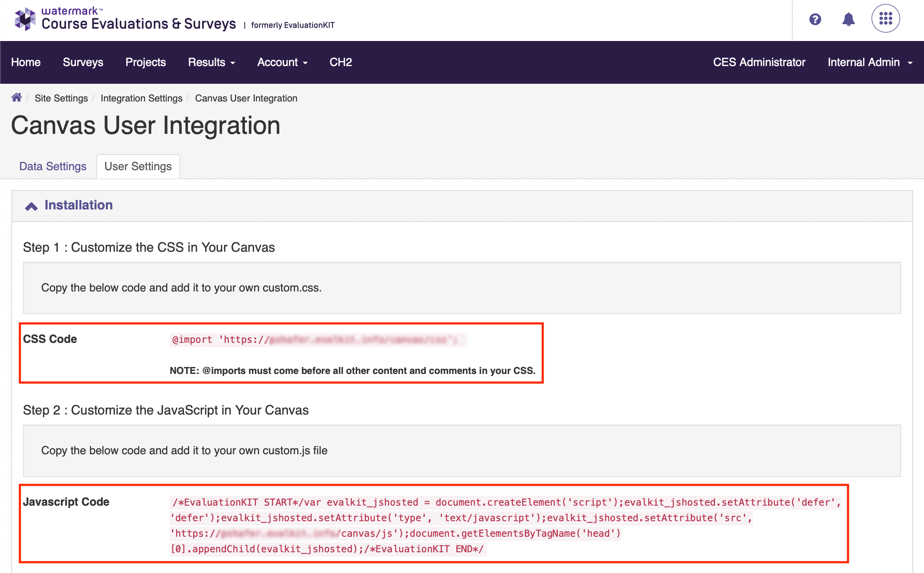The height and width of the screenshot is (573, 924).
Task: Open the apps grid launcher icon
Action: [x=885, y=19]
